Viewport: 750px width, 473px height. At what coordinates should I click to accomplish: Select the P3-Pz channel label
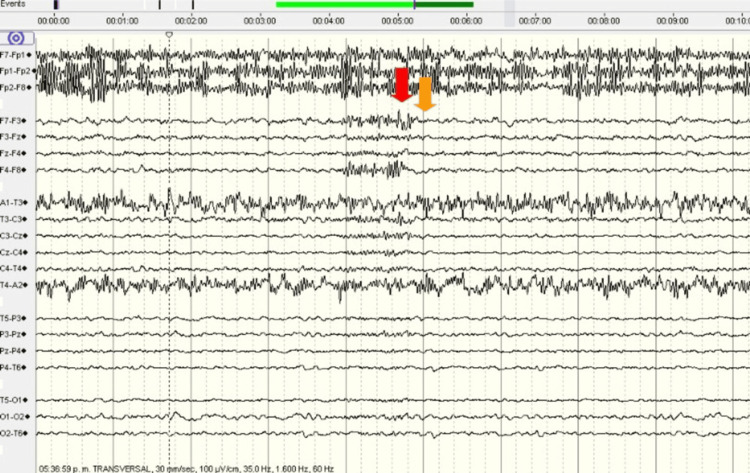pyautogui.click(x=11, y=334)
